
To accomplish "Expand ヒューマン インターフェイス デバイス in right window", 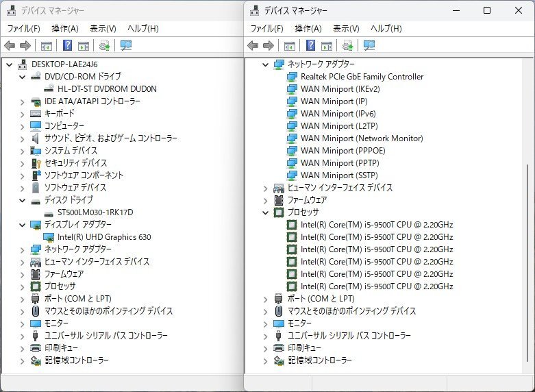I will point(266,188).
